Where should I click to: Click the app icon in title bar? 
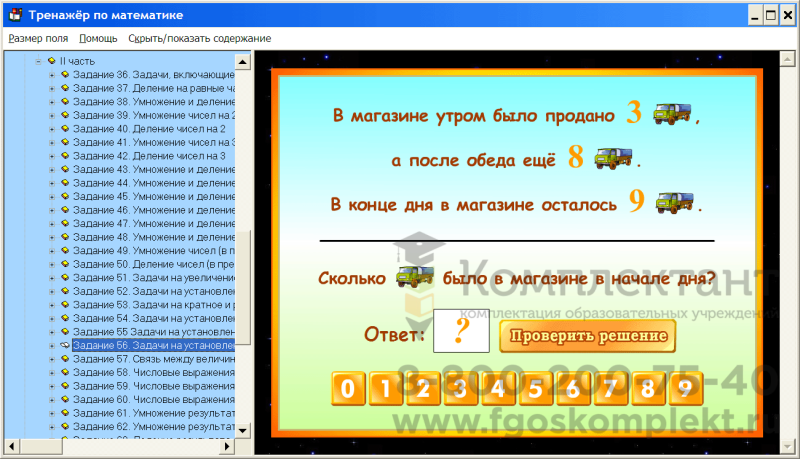[x=15, y=15]
